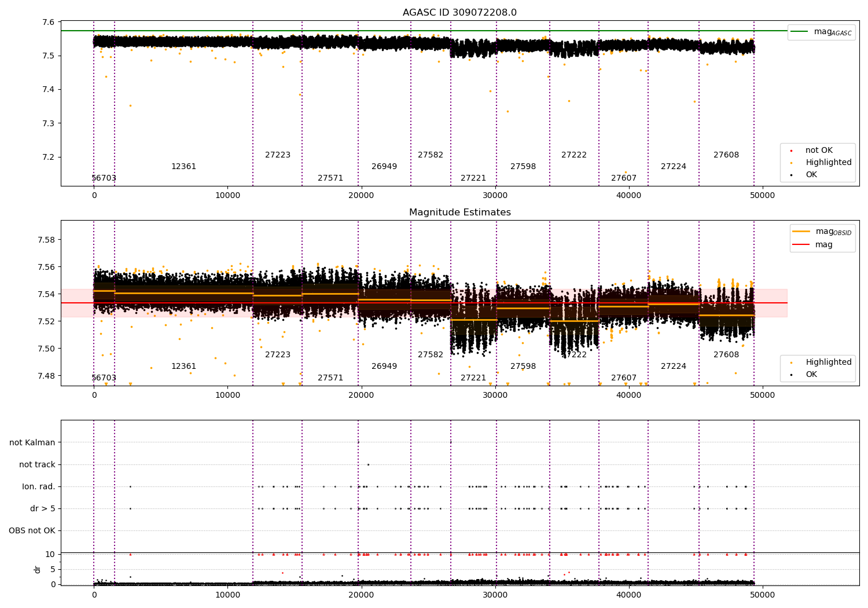868x608 pixels.
Task: Click the "dr > 5" row label
Action: [43, 508]
